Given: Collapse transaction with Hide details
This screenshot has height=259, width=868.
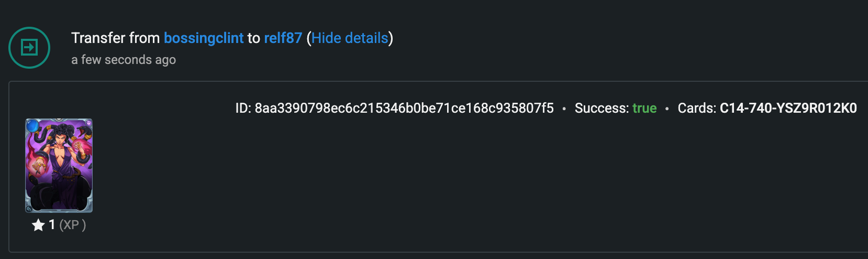Looking at the screenshot, I should point(350,38).
